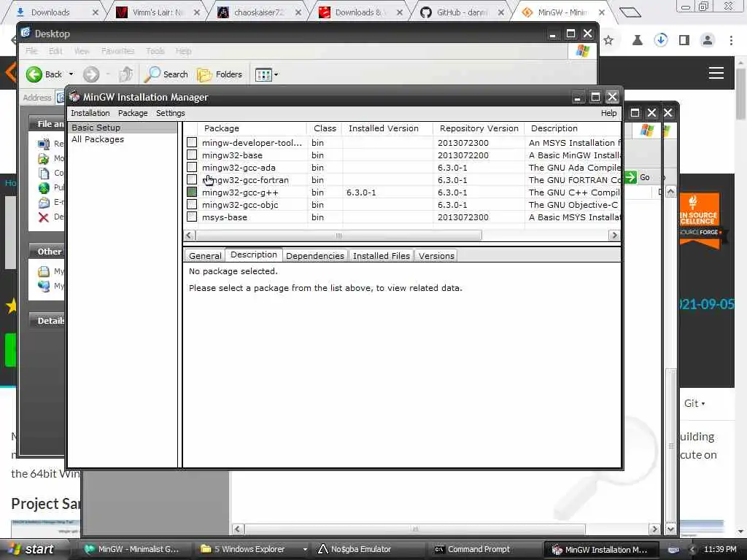
Task: Select Basic Setup in the left pane
Action: click(96, 127)
